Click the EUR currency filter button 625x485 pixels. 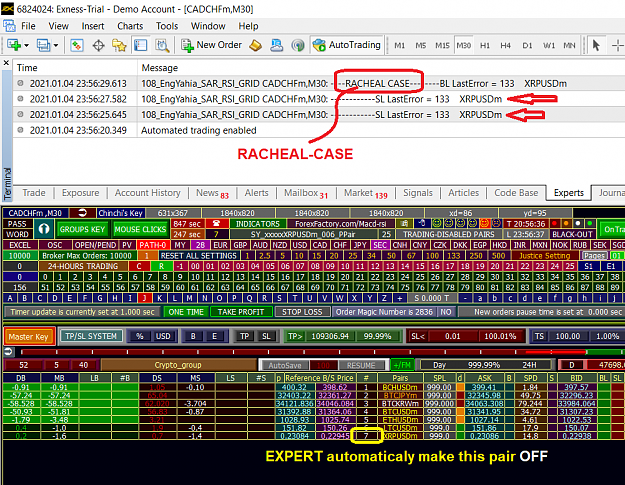(220, 245)
